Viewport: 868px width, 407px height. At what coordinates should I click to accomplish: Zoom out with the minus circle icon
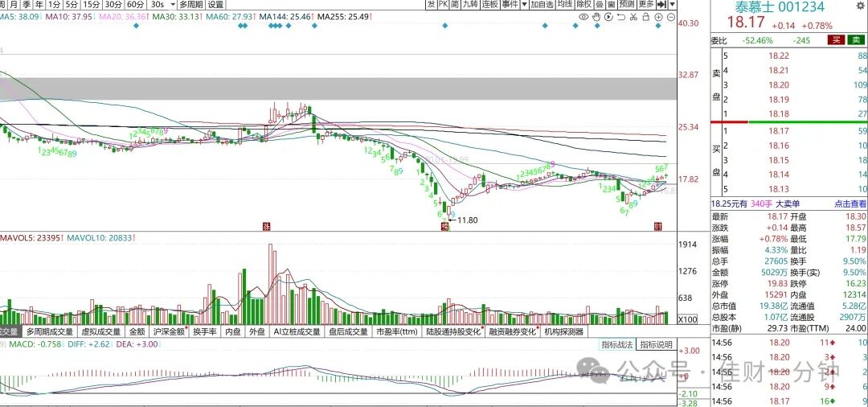pyautogui.click(x=671, y=17)
